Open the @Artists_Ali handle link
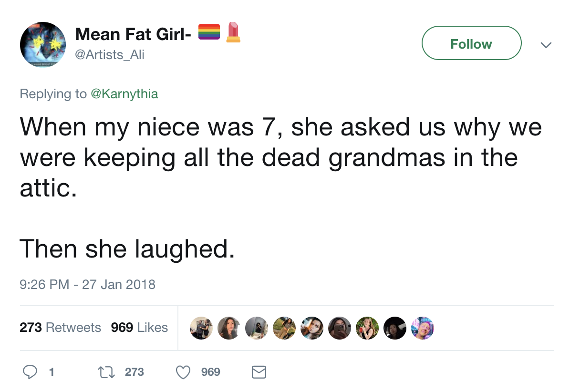Viewport: 580px width, 392px height. click(110, 55)
